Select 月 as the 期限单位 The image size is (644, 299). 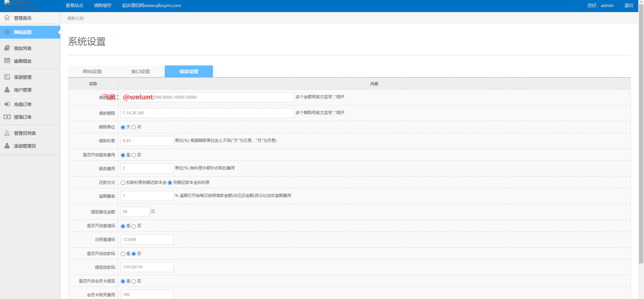(x=134, y=128)
